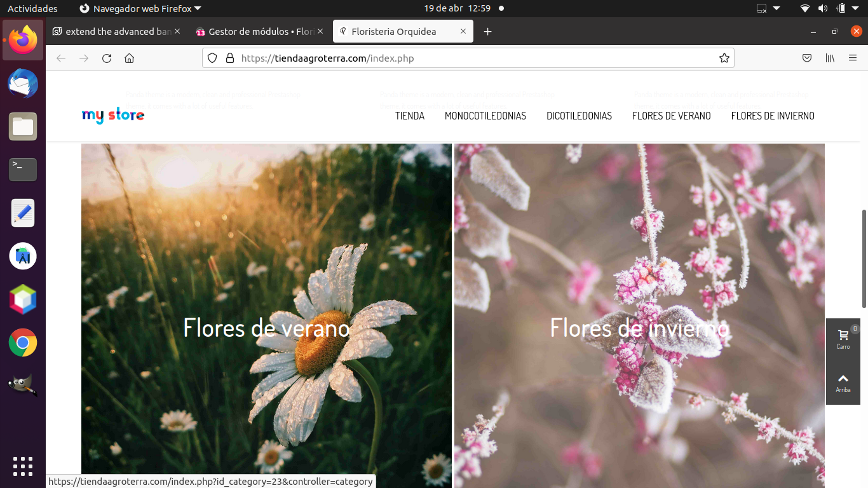868x488 pixels.
Task: Go to the Firefox home page
Action: 130,58
